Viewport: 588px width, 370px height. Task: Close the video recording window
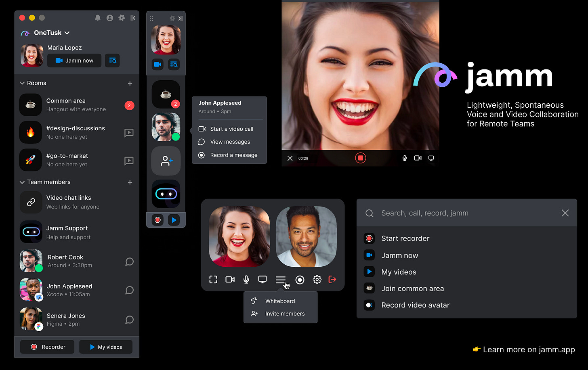[x=290, y=158]
